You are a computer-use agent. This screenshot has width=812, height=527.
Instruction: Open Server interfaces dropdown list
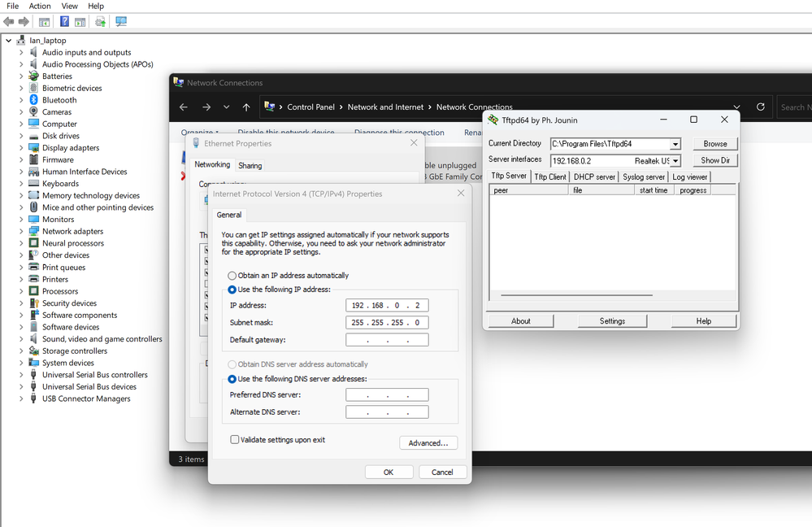(675, 161)
